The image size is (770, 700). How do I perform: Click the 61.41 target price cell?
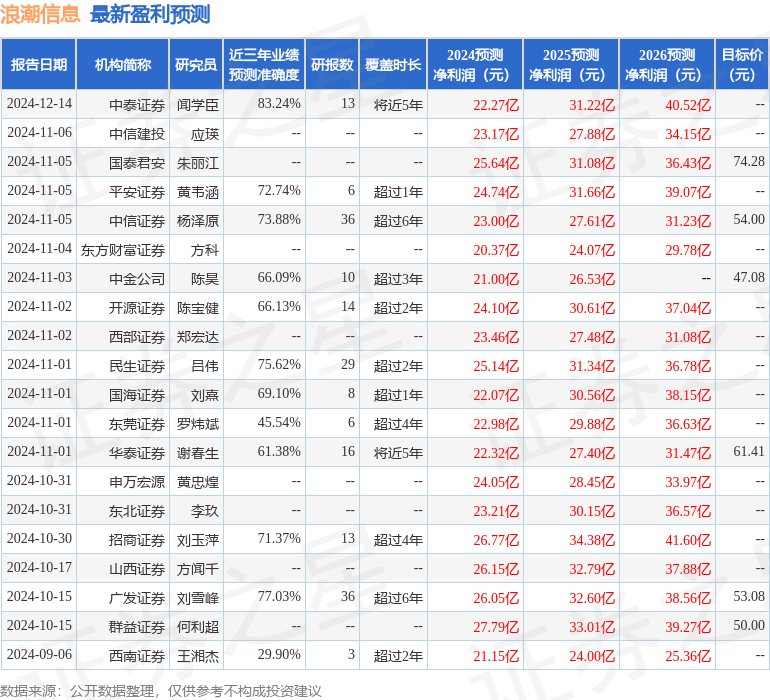[748, 453]
